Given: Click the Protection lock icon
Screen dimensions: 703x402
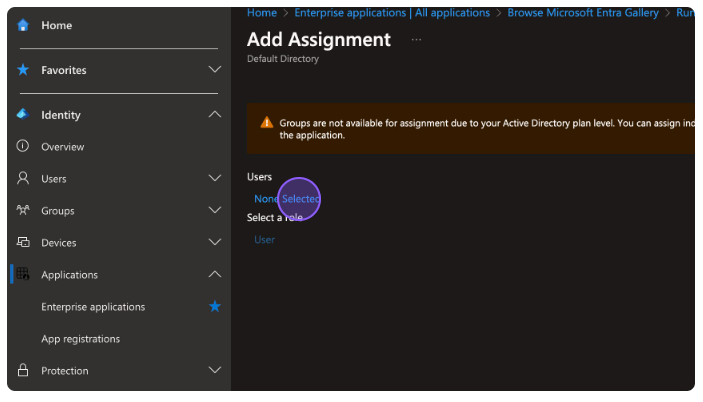Looking at the screenshot, I should click(x=23, y=371).
